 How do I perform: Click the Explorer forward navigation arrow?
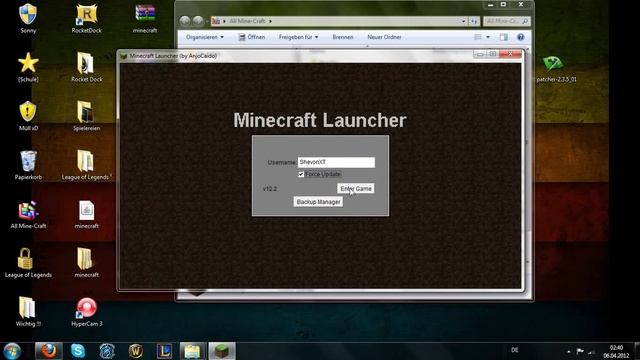(x=198, y=20)
